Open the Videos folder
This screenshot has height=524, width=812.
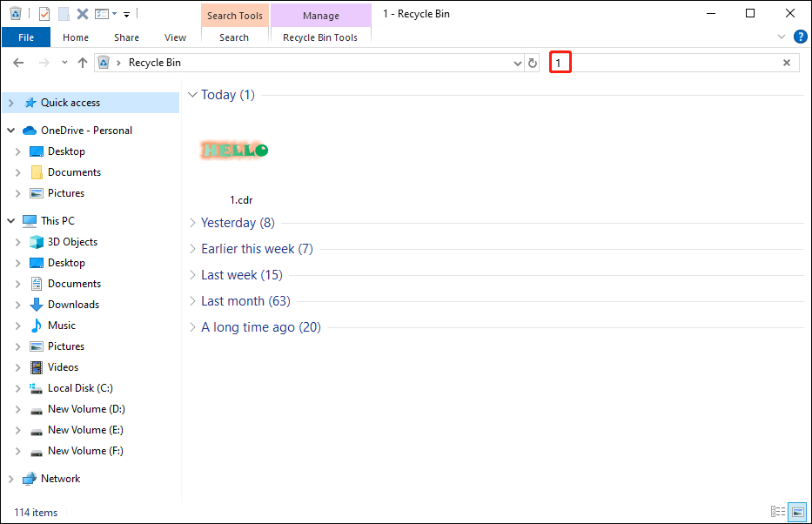(x=64, y=367)
